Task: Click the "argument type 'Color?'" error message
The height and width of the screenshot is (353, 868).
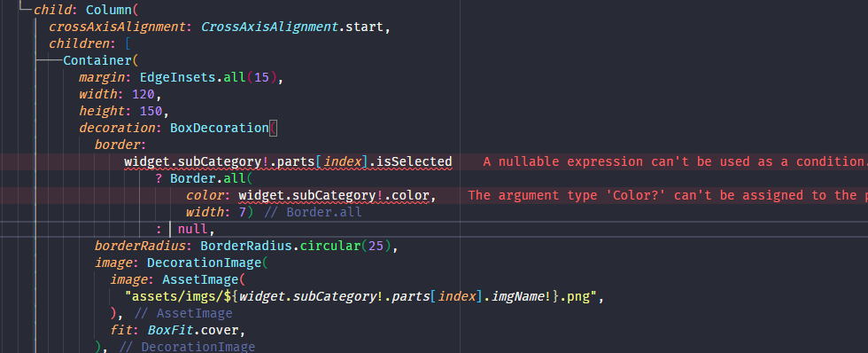Action: pos(668,196)
